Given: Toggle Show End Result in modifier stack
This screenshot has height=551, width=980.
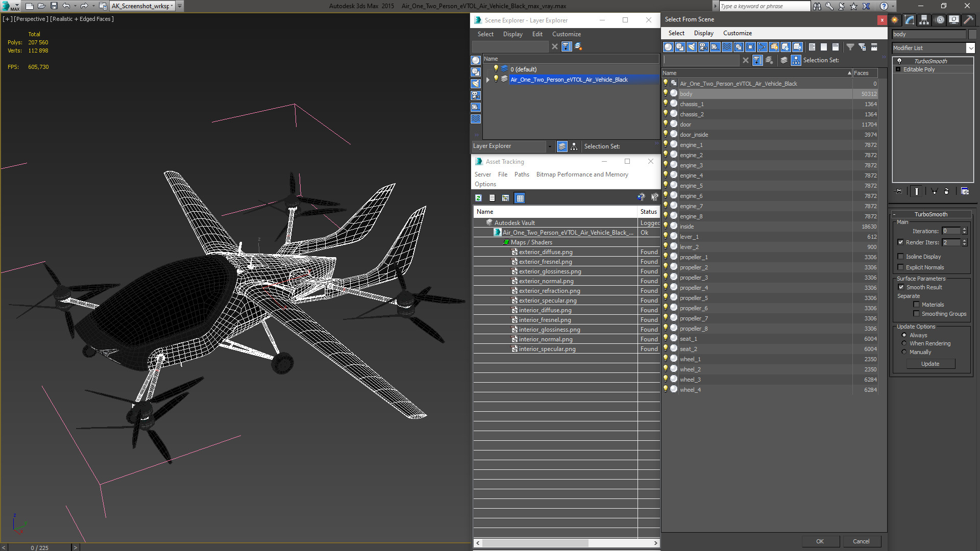Looking at the screenshot, I should click(917, 191).
